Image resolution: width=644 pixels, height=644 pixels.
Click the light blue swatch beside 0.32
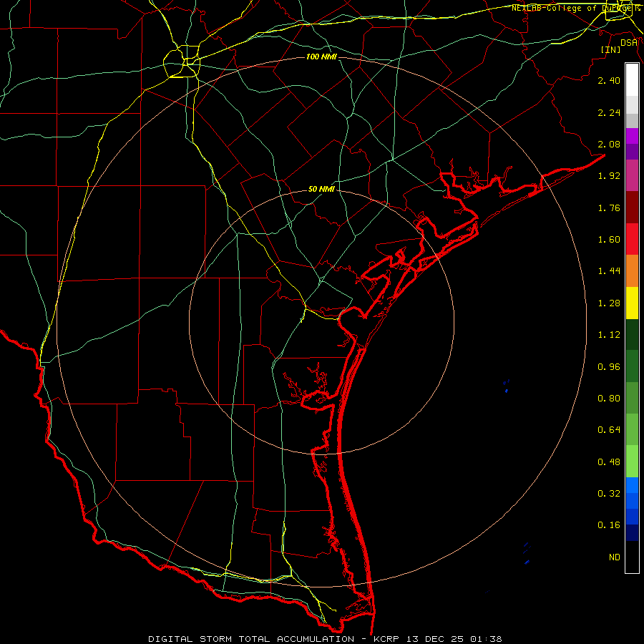coord(632,485)
